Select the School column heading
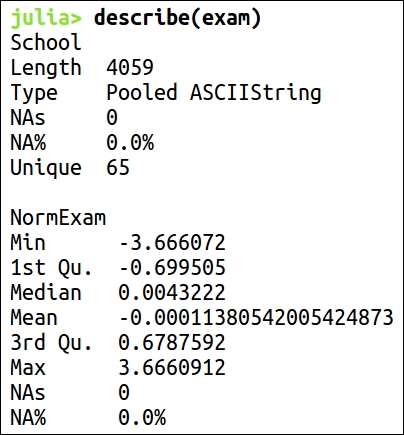The width and height of the screenshot is (404, 435). pyautogui.click(x=46, y=42)
